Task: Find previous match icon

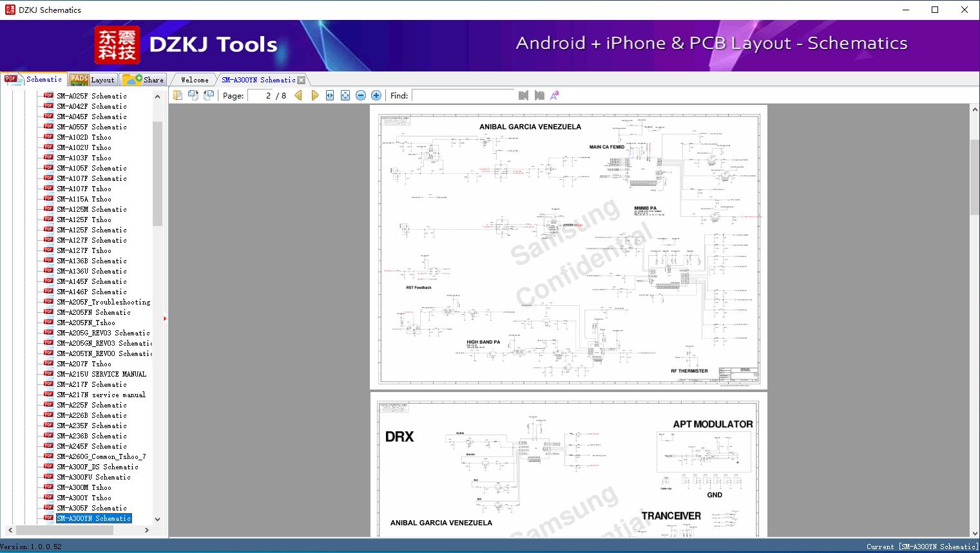Action: coord(523,95)
